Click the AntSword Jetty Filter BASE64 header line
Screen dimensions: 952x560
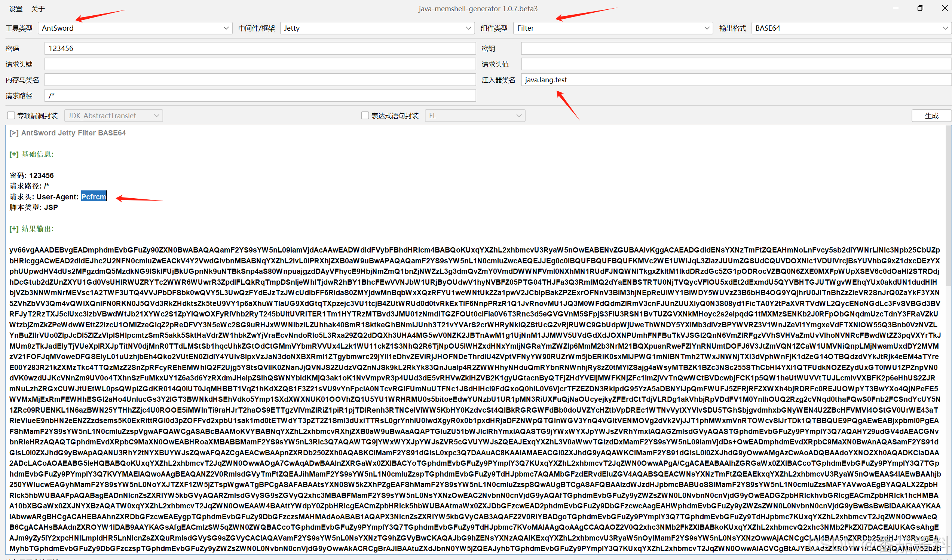(68, 133)
